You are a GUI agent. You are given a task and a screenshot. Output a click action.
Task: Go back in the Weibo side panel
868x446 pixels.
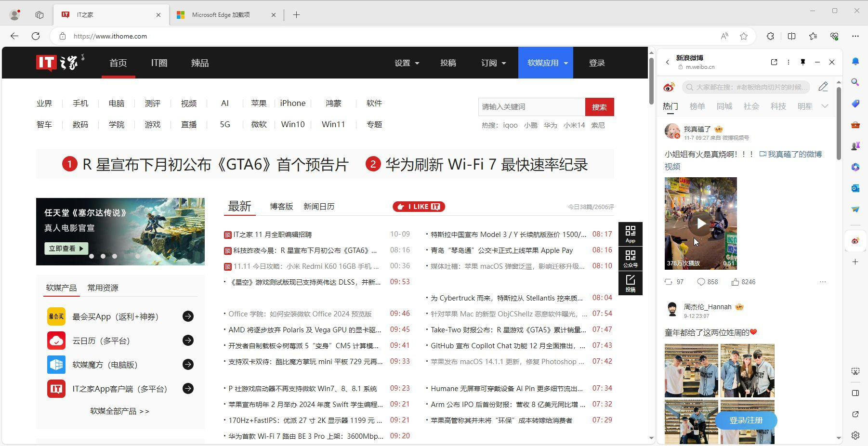pyautogui.click(x=668, y=62)
